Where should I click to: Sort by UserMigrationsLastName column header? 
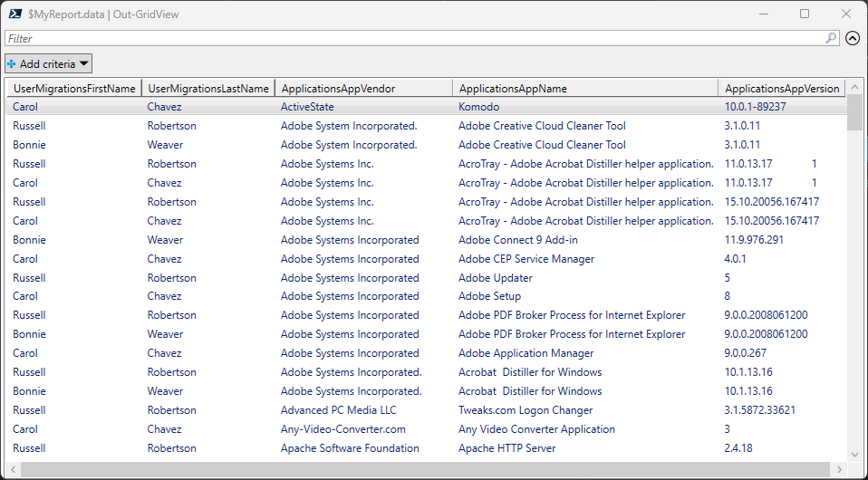coord(208,89)
